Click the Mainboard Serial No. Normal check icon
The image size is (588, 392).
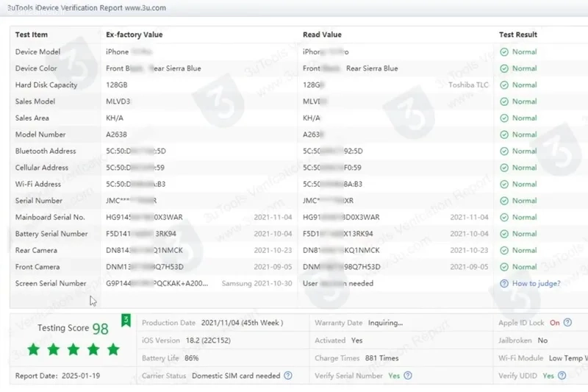point(504,218)
